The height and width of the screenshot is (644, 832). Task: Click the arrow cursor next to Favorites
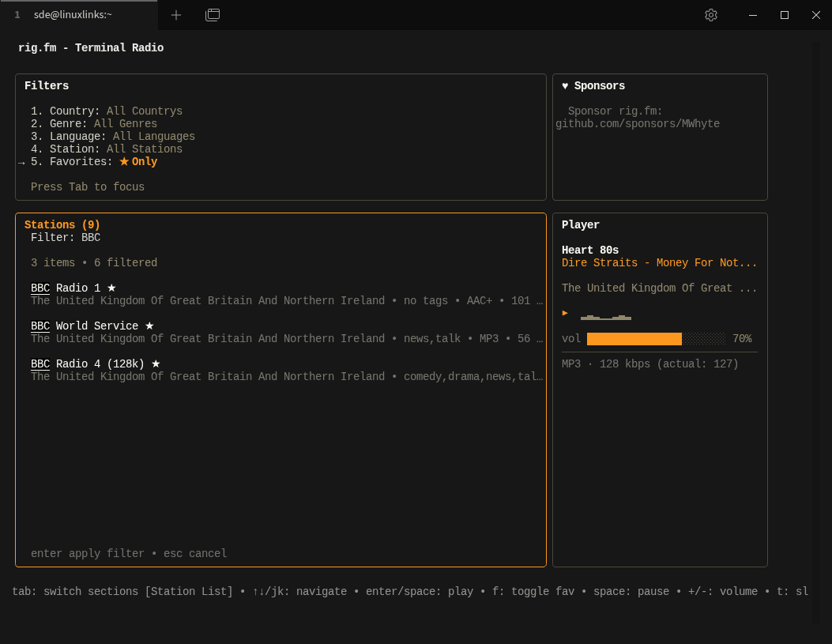pos(21,163)
